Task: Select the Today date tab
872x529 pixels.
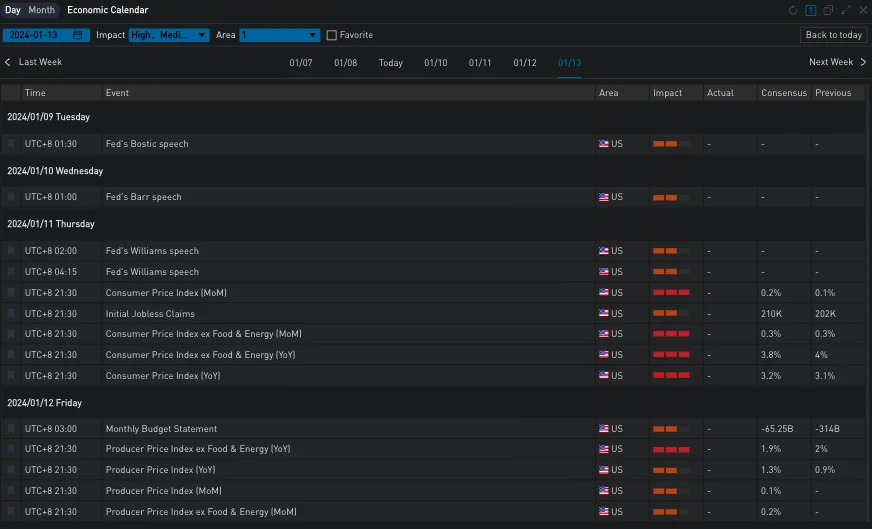Action: (x=391, y=63)
